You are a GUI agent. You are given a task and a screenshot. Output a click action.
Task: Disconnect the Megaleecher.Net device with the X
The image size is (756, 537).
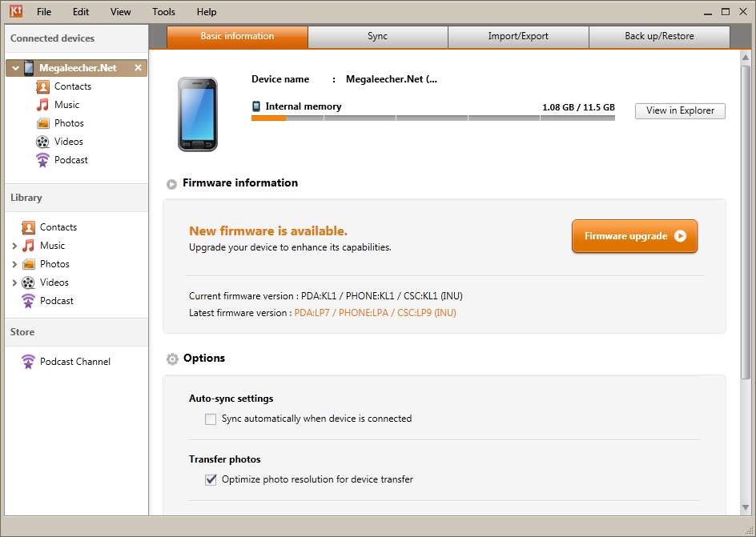138,67
